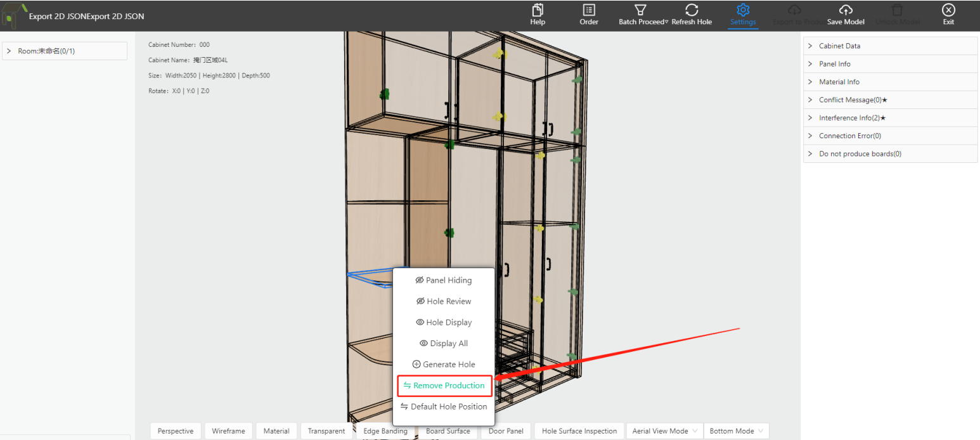Image resolution: width=980 pixels, height=440 pixels.
Task: Select Remove Production in context menu
Action: (x=444, y=385)
